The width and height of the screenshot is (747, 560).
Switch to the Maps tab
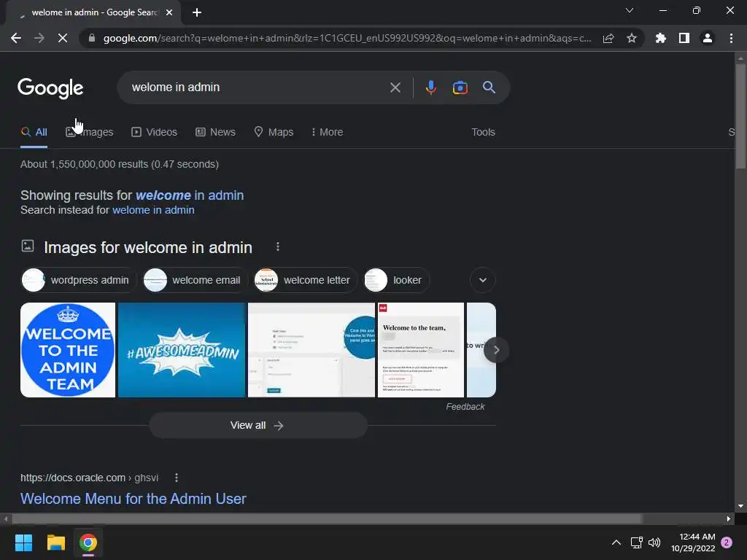[x=274, y=133]
